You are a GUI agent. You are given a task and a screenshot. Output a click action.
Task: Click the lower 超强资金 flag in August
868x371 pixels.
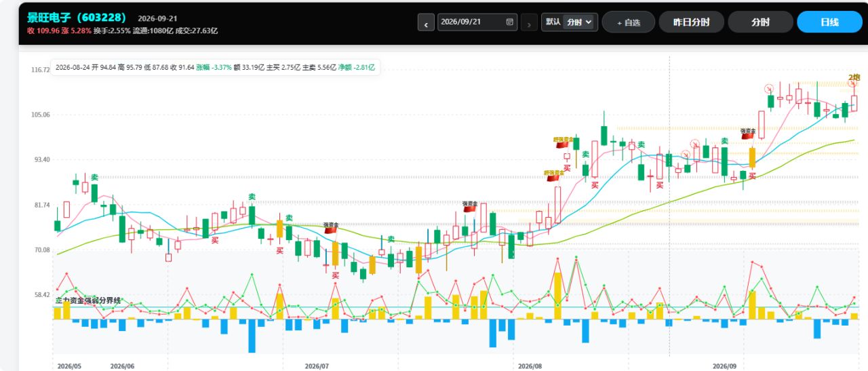pos(553,176)
